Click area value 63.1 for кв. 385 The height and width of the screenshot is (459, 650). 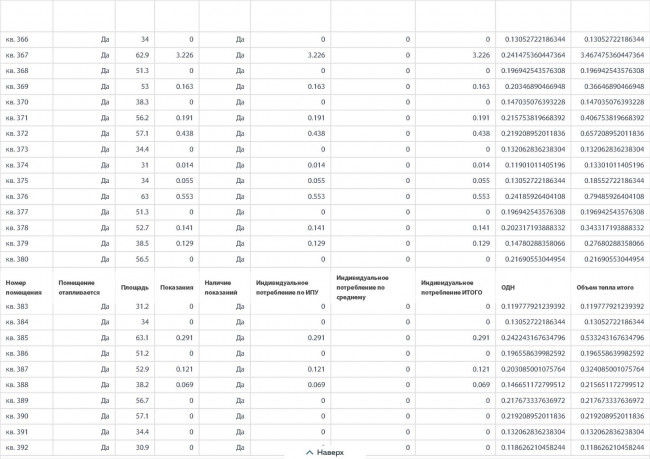tap(142, 338)
